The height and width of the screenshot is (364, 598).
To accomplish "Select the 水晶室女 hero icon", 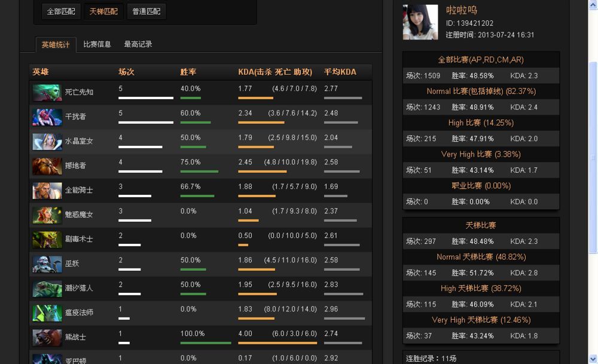I will pyautogui.click(x=47, y=142).
